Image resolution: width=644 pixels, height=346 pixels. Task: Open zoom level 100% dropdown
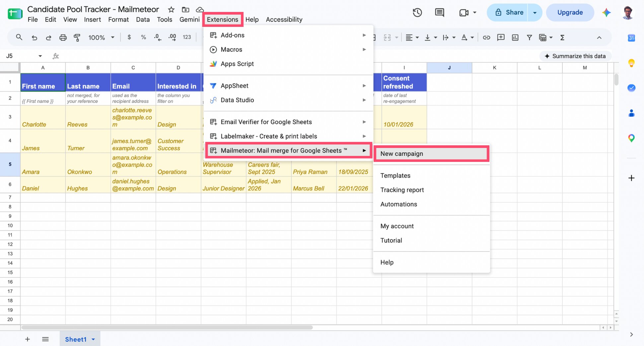(101, 37)
